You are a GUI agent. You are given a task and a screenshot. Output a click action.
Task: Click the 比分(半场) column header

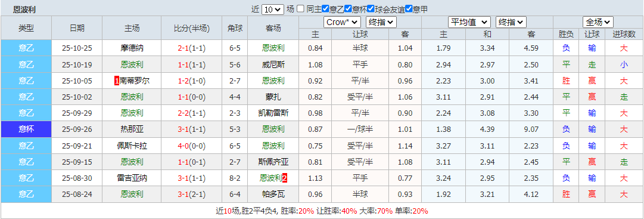[191, 29]
